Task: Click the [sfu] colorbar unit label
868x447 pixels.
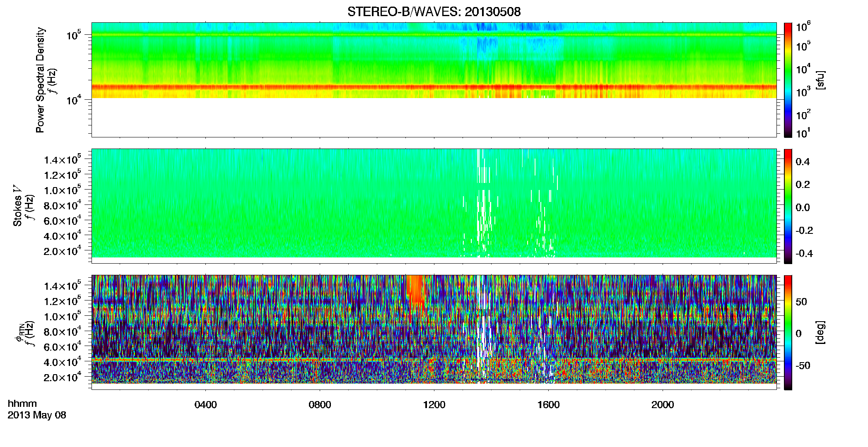Action: (821, 80)
